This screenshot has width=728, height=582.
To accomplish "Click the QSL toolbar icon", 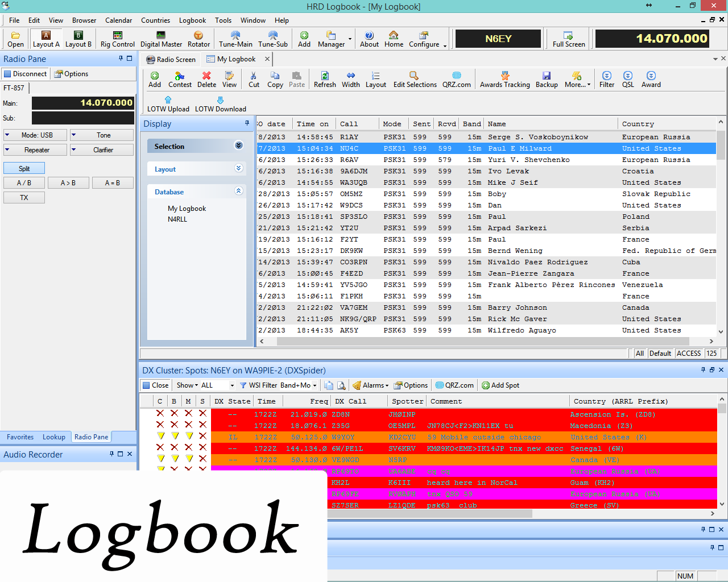I will (x=628, y=80).
